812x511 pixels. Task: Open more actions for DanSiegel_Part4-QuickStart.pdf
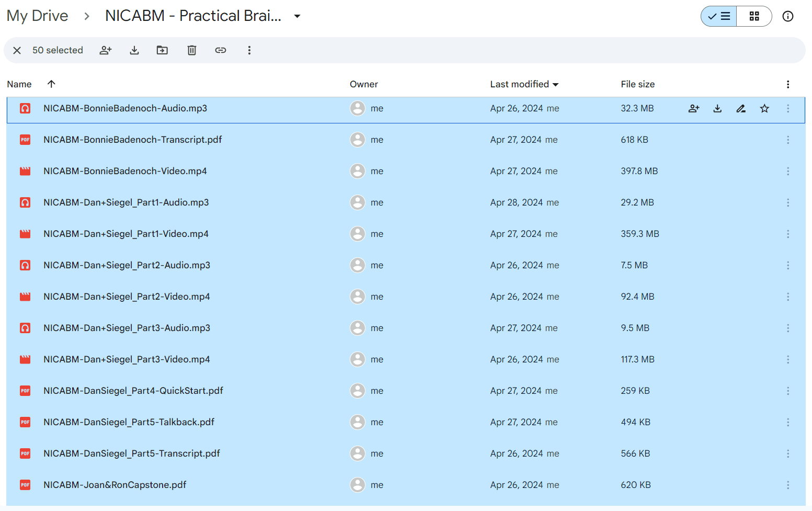[788, 391]
